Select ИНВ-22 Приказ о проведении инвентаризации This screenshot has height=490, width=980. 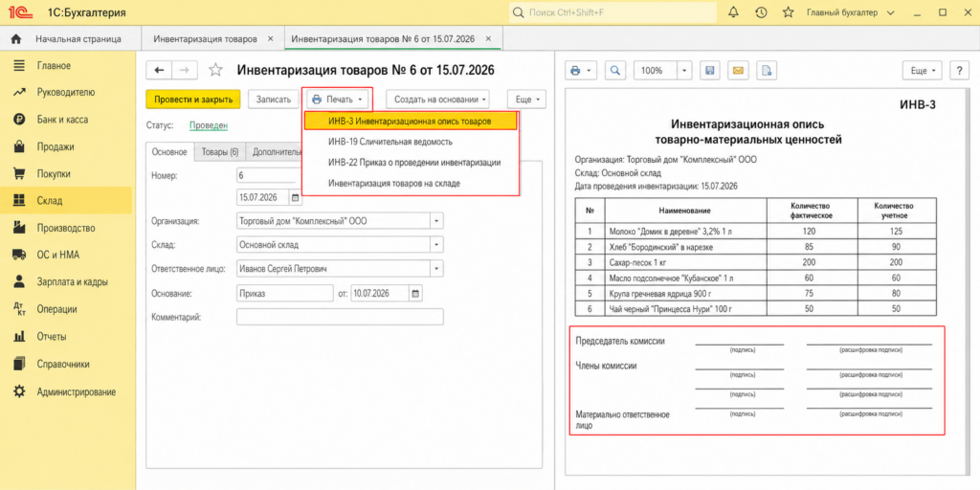pyautogui.click(x=411, y=163)
